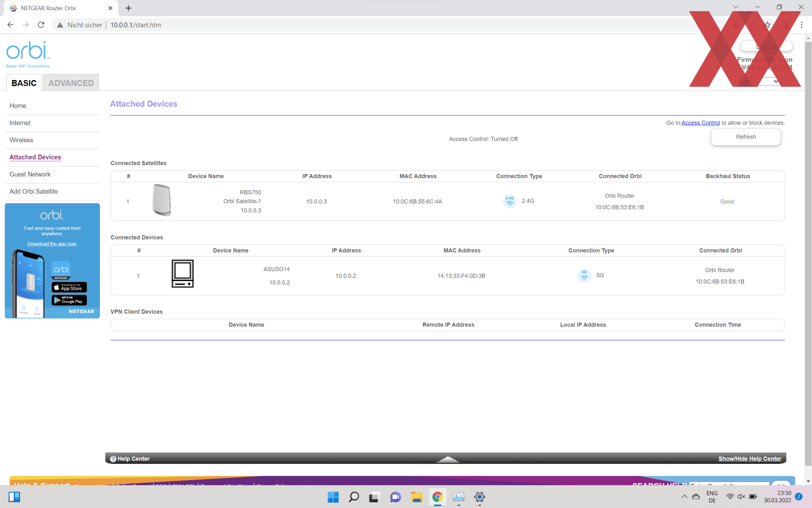Show hidden system tray icons
The width and height of the screenshot is (812, 508).
point(684,497)
